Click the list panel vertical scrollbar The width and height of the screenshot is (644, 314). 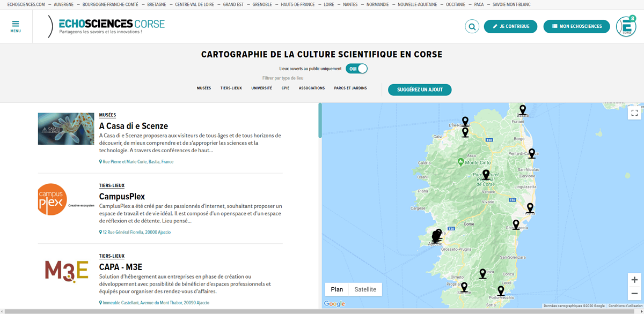click(320, 121)
